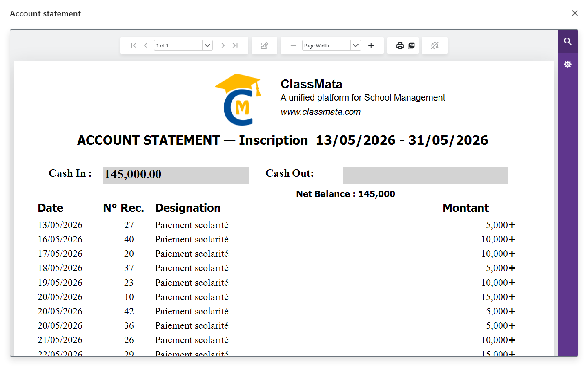The image size is (588, 368).
Task: Select the date 13/05/2026 in the table
Action: (60, 225)
